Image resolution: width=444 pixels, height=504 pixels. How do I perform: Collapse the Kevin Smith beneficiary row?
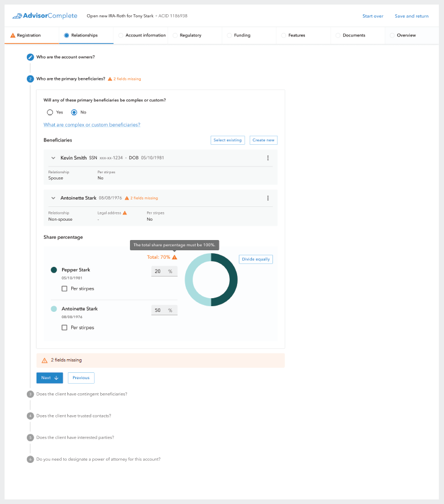(53, 158)
